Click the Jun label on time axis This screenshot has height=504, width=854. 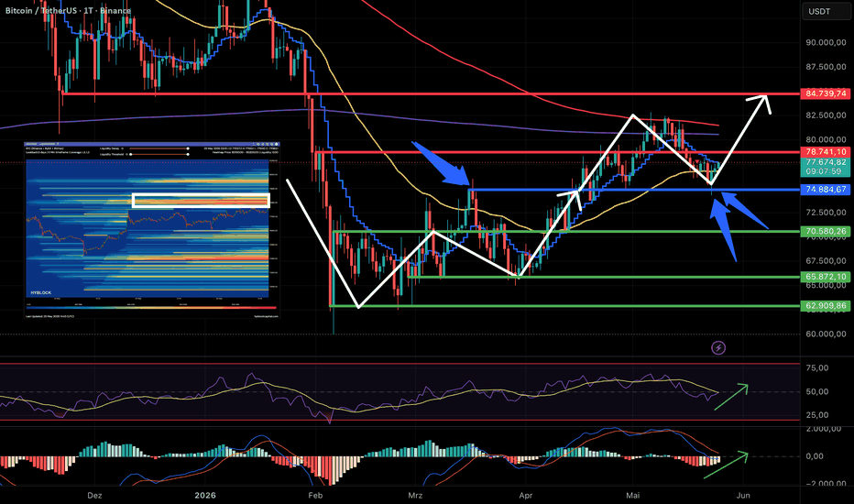[x=743, y=495]
